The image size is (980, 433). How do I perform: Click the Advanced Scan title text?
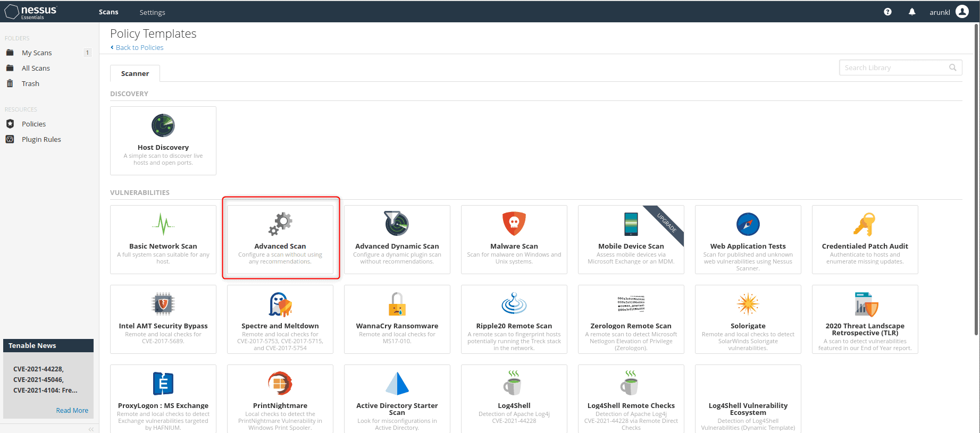point(280,246)
